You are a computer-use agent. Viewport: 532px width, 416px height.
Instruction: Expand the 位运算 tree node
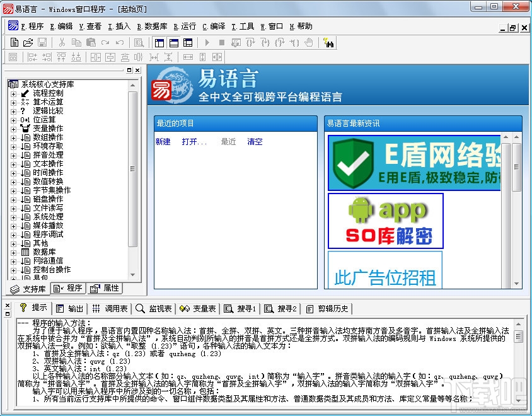[13, 120]
